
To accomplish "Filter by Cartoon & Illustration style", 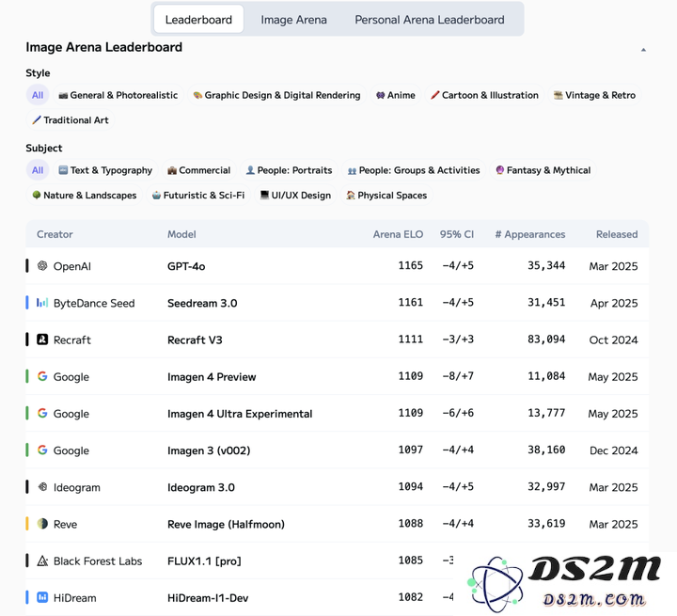I will click(484, 95).
